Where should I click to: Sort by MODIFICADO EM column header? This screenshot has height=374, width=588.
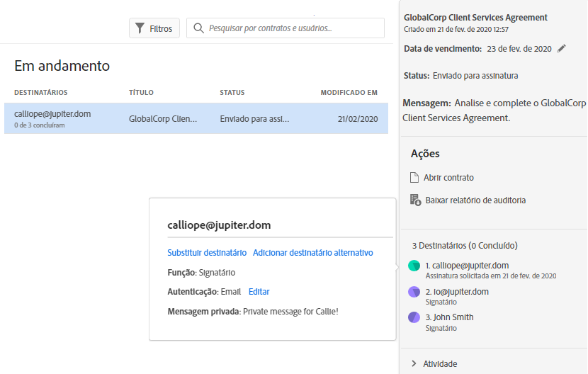(349, 92)
